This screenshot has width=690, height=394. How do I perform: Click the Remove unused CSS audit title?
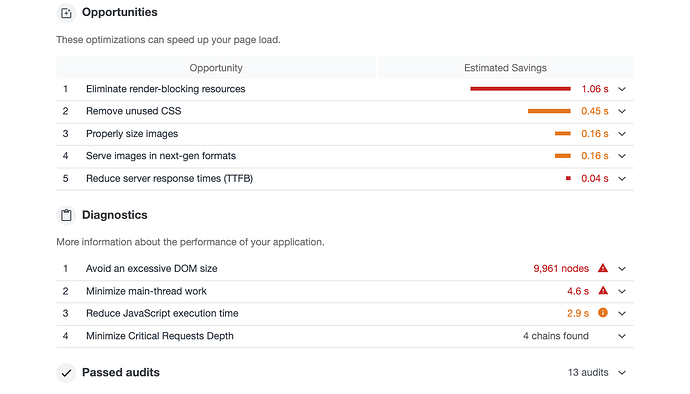point(133,111)
